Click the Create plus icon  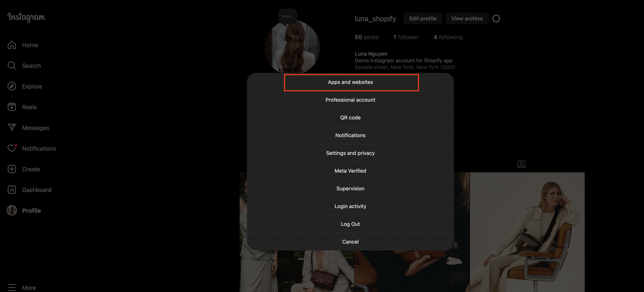[x=12, y=169]
